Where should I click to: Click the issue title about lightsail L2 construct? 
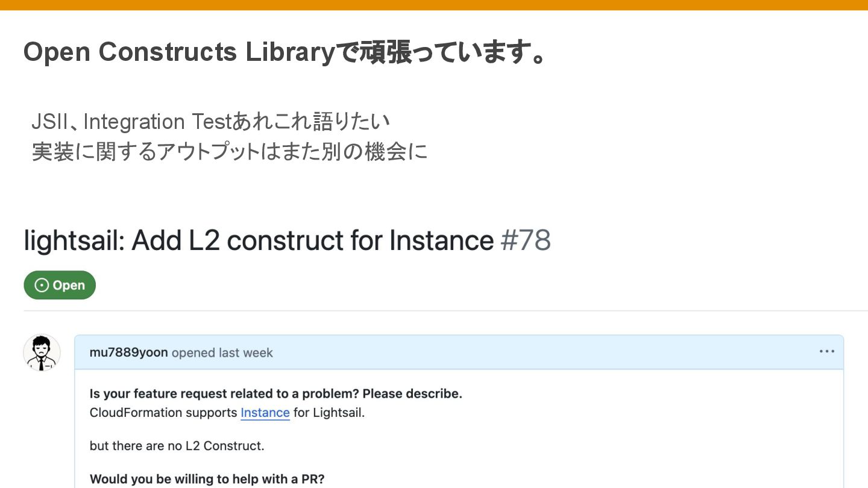tap(259, 241)
